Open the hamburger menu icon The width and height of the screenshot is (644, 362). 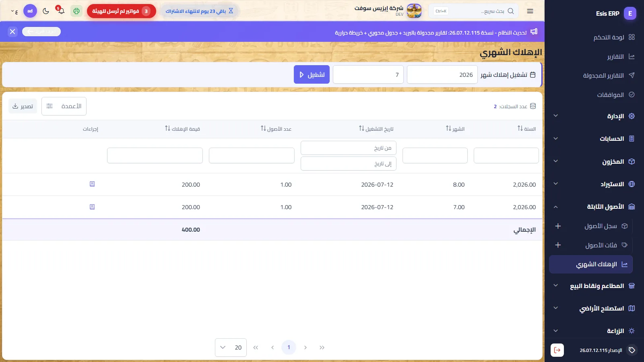(530, 11)
